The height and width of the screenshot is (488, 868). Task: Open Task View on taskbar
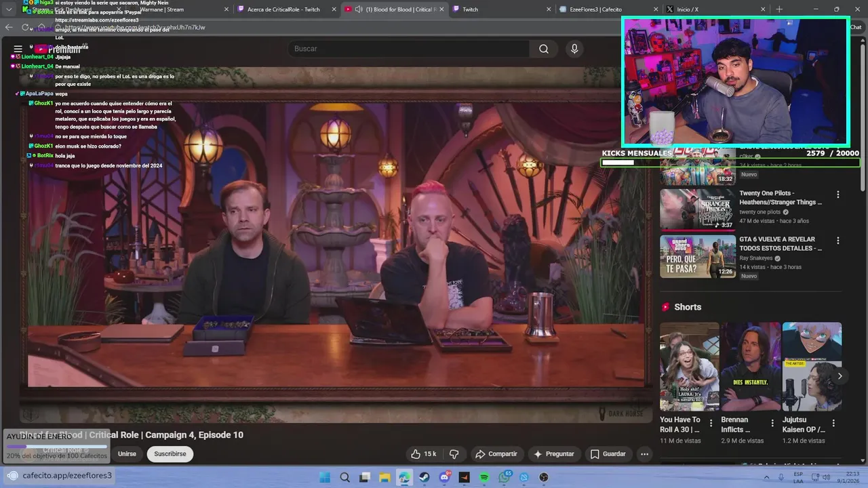coord(364,477)
